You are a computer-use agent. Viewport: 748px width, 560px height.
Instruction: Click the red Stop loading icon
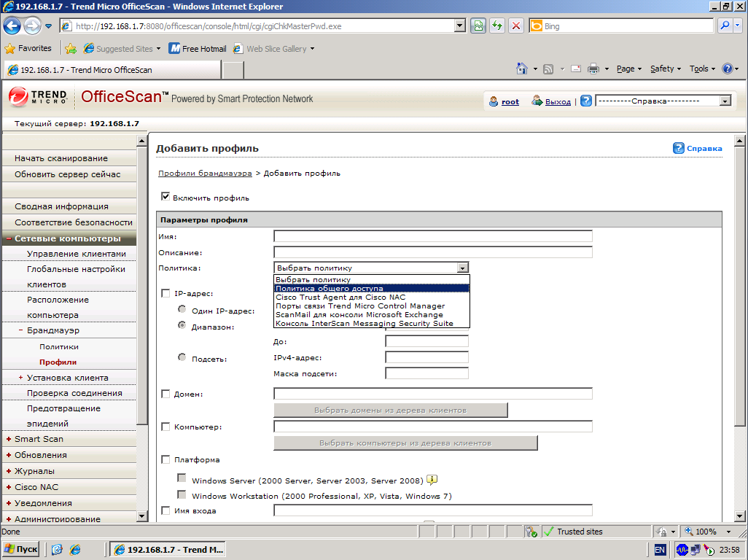(x=516, y=26)
